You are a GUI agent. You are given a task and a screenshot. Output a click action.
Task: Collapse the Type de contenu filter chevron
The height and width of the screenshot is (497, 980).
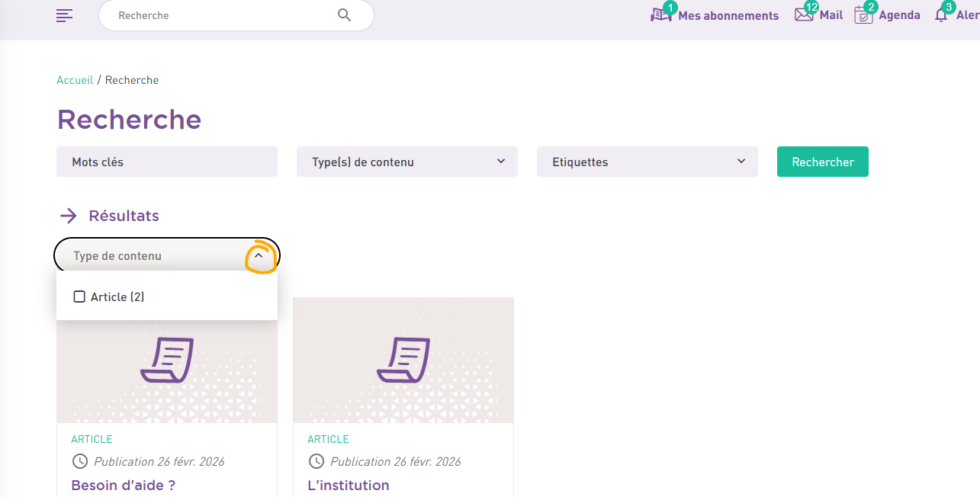[x=259, y=256]
